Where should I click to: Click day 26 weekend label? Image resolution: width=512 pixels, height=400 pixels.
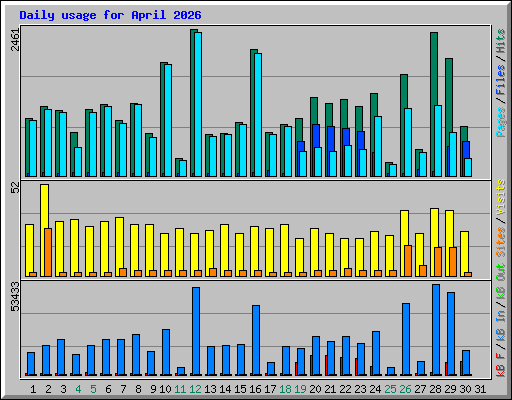tap(405, 389)
